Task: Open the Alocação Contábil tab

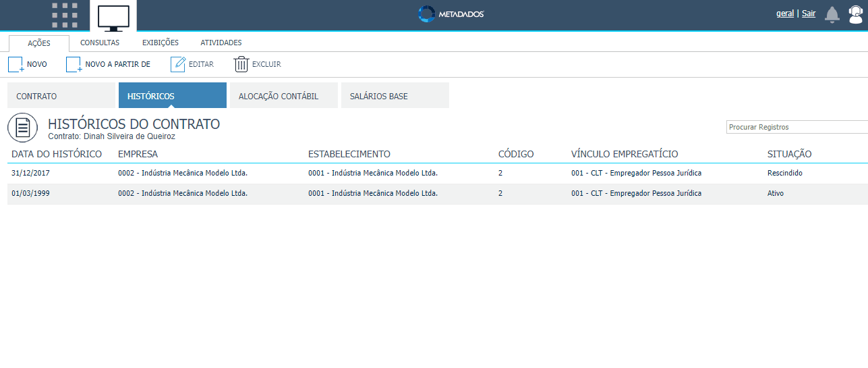Action: point(284,95)
